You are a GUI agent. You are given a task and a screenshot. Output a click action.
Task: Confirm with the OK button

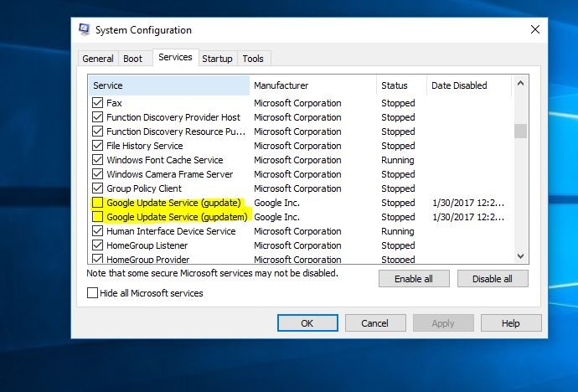click(307, 323)
